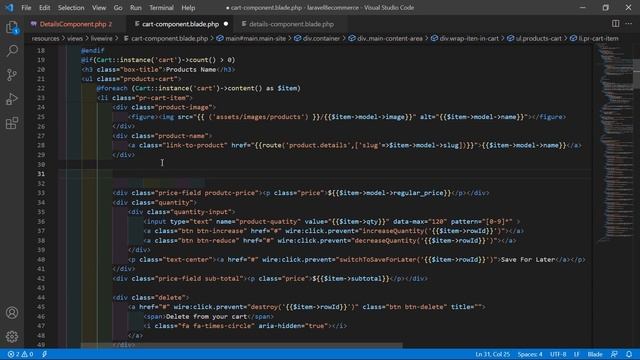Click li.pr-cart-item breadcrumb segment
The width and height of the screenshot is (640, 360).
594,38
